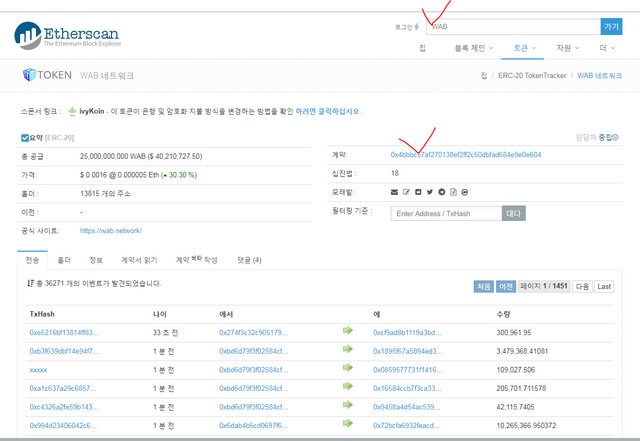This screenshot has width=640, height=441.
Task: Expand the 더 menu
Action: tap(607, 48)
